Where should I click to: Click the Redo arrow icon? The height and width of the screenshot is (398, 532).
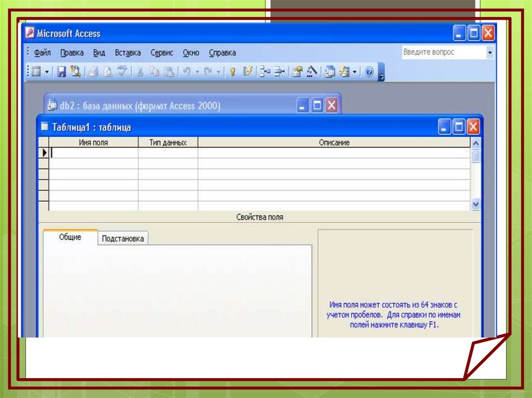(x=208, y=72)
